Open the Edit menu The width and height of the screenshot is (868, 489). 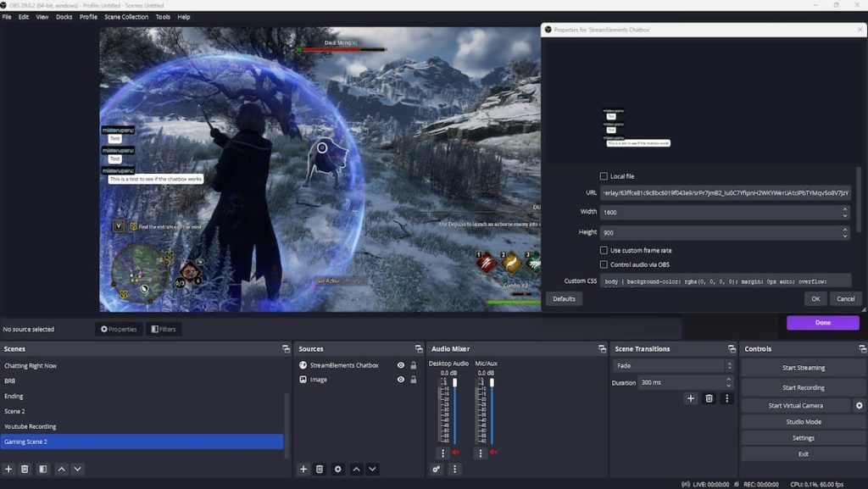[x=23, y=17]
